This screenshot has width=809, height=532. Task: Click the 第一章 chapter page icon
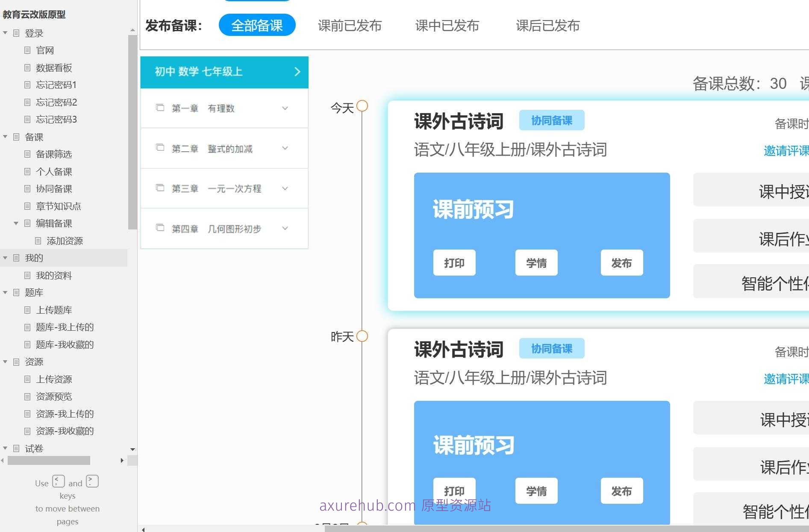pyautogui.click(x=160, y=108)
